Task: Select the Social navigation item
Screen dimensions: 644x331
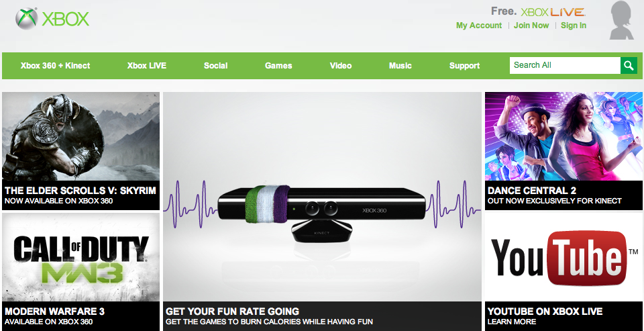Action: coord(215,66)
